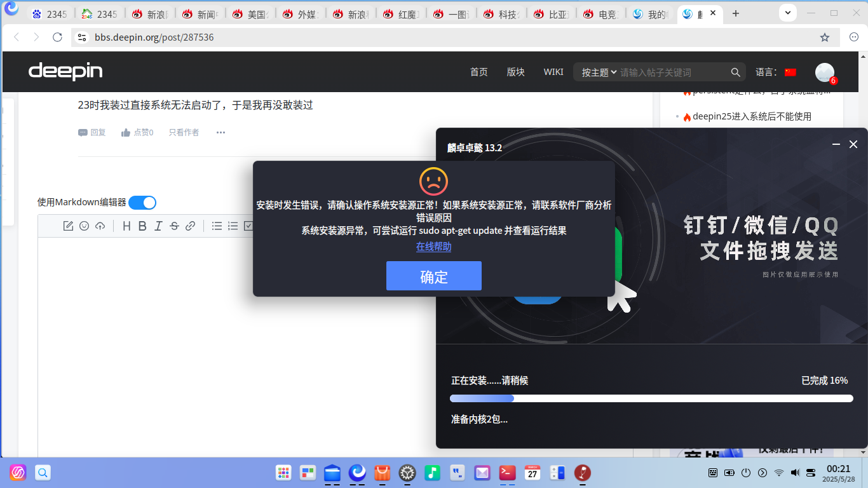Insert a heading with the H icon

click(126, 226)
